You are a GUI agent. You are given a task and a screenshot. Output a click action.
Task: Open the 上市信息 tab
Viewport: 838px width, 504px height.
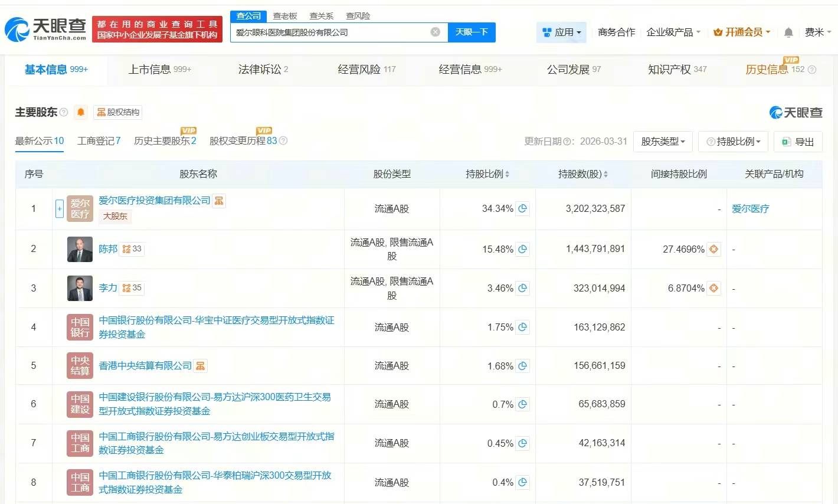tap(160, 70)
